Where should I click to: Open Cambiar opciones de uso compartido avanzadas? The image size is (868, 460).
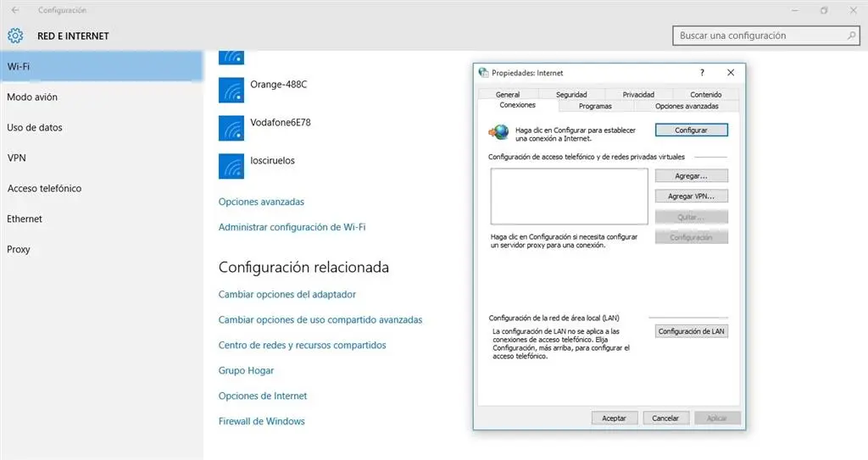(x=320, y=320)
